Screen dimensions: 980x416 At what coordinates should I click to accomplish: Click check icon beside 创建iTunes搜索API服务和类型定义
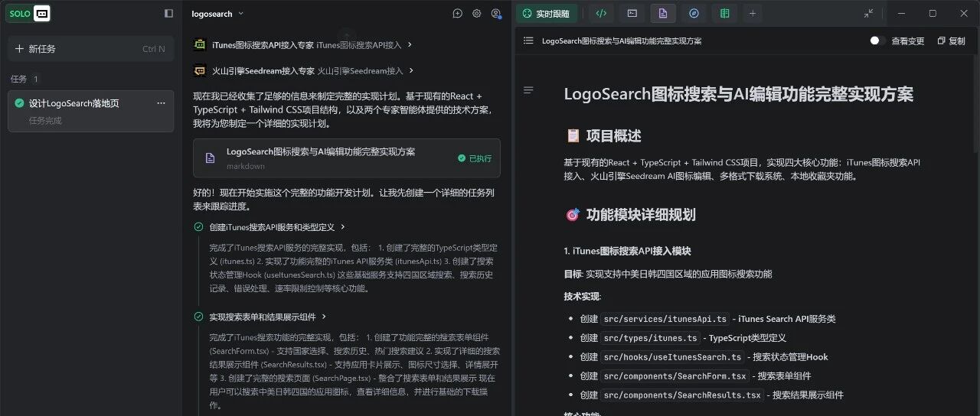click(198, 227)
